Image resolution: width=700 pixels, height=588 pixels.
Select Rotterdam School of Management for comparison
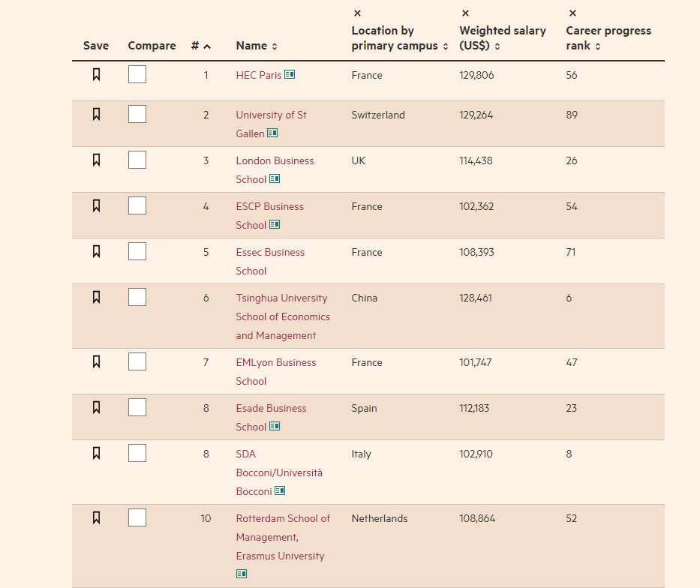click(137, 517)
